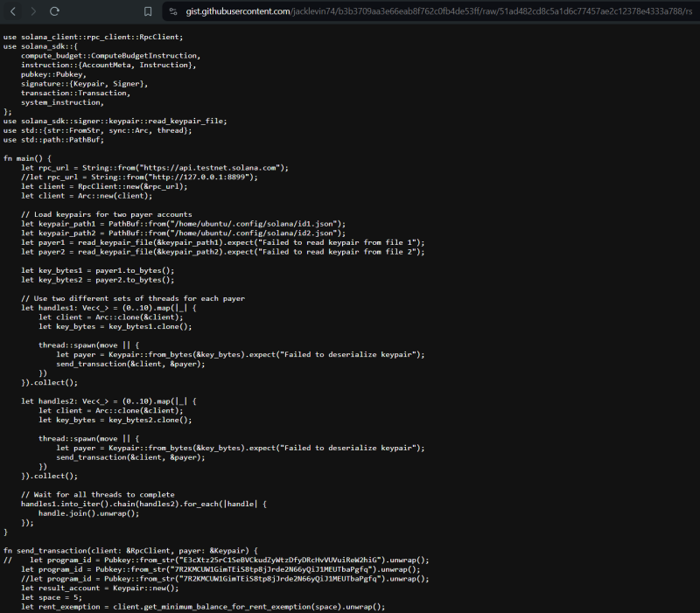The height and width of the screenshot is (613, 700).
Task: Click the keypair_path1 id1.json line
Action: point(183,224)
